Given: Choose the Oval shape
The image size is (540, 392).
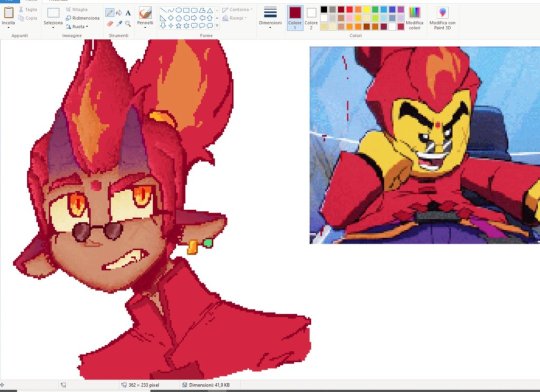Looking at the screenshot, I should [179, 10].
